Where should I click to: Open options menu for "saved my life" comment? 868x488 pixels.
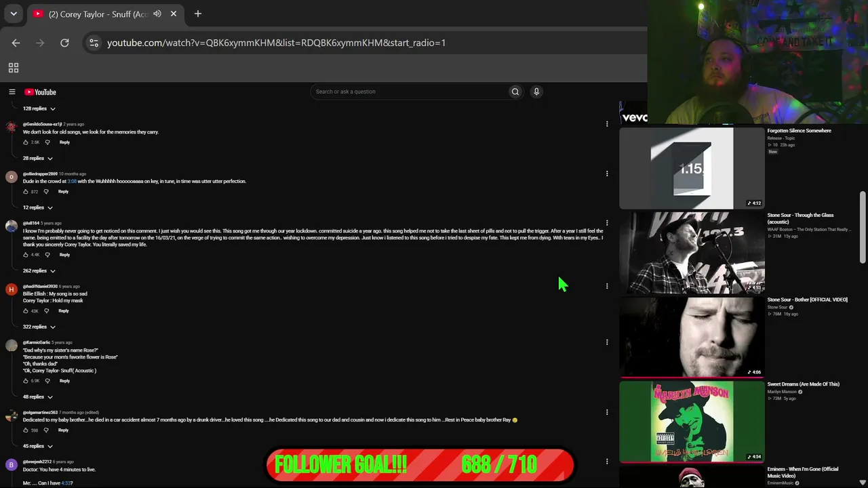coord(607,223)
